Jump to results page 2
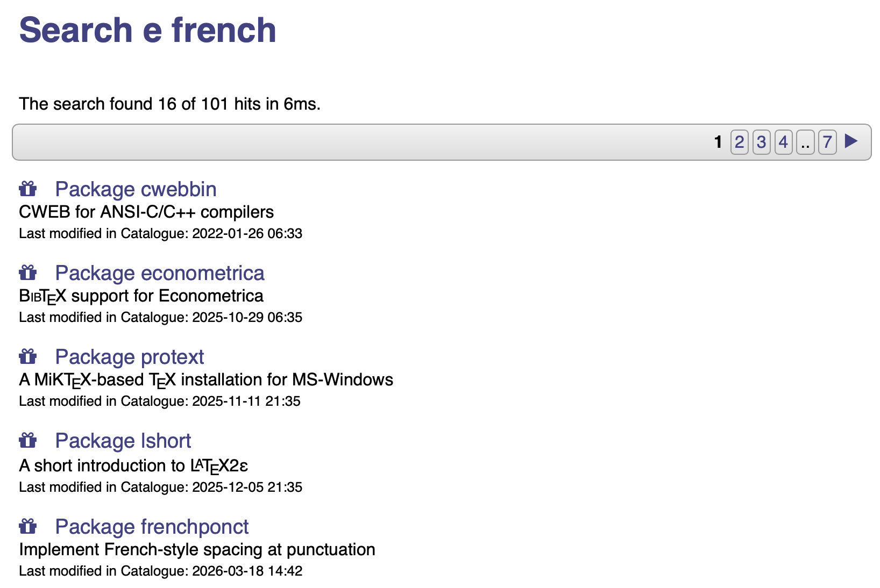This screenshot has width=880, height=588. pyautogui.click(x=740, y=142)
